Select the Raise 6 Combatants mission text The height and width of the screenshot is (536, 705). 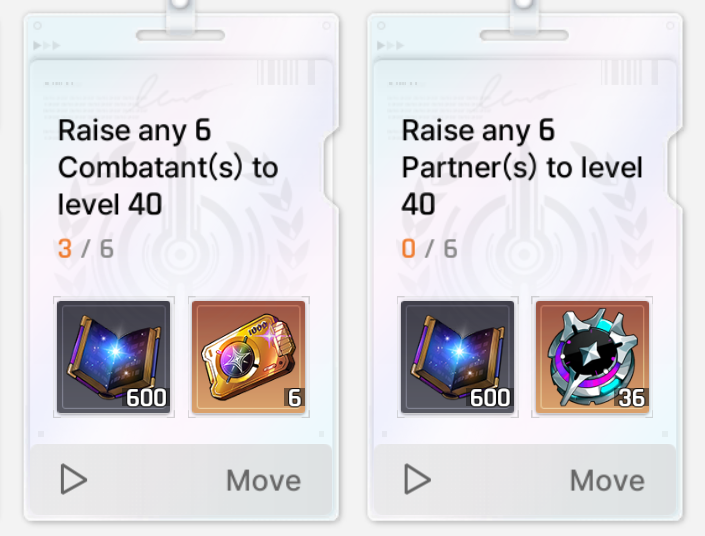coord(168,167)
